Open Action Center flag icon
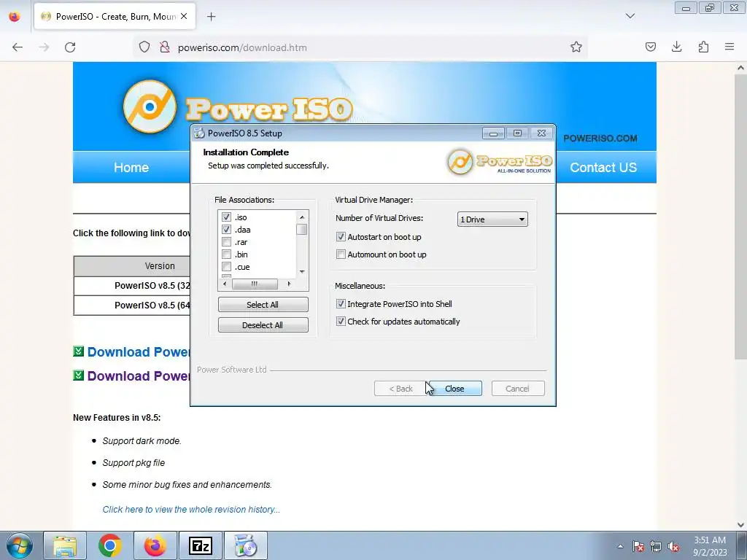747x560 pixels. coord(638,546)
